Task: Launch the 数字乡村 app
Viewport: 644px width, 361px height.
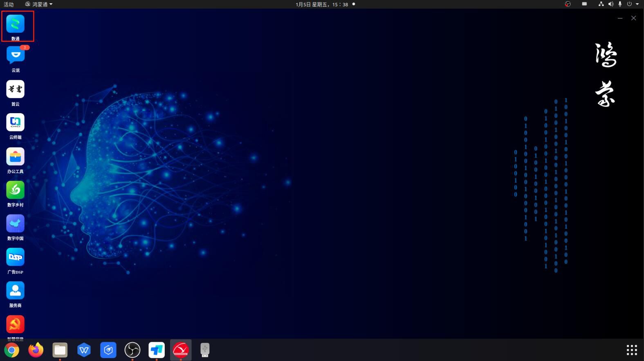Action: [x=16, y=190]
